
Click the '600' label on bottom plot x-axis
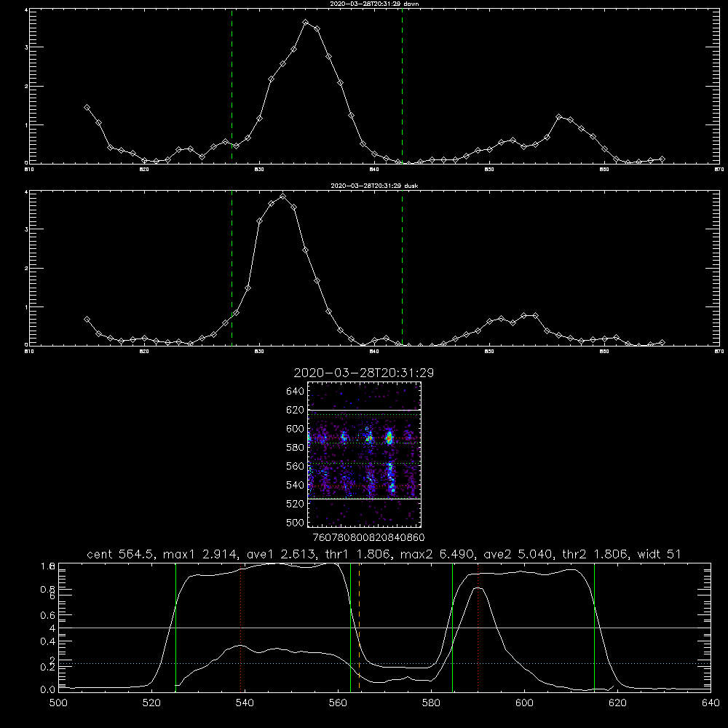[x=524, y=703]
